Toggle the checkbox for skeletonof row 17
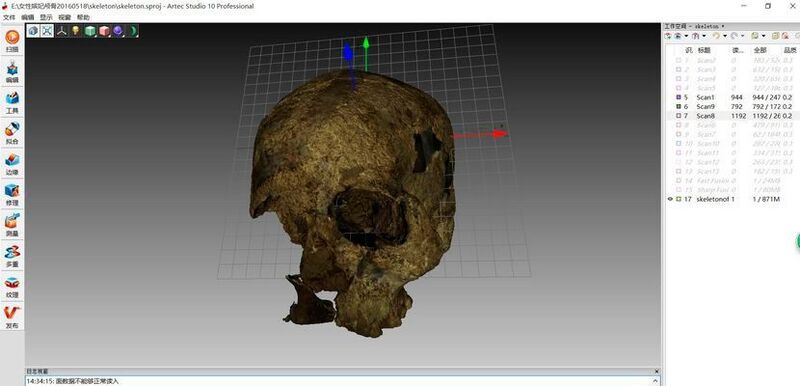The width and height of the screenshot is (800, 386). pyautogui.click(x=679, y=199)
